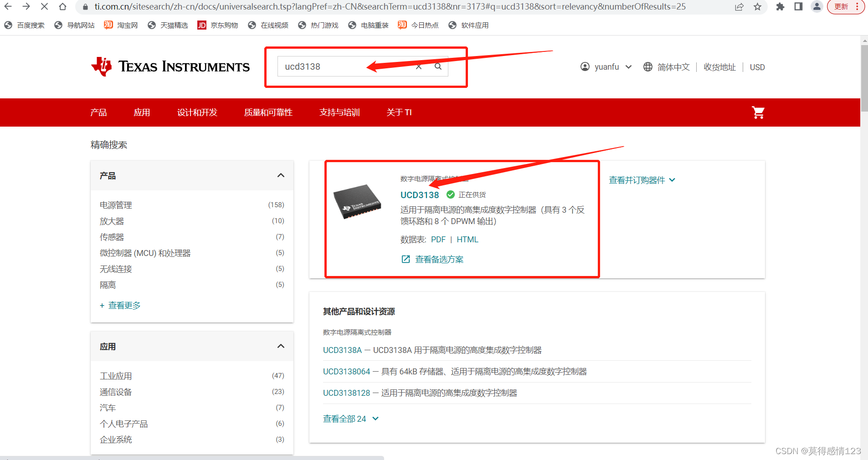Go forward with the browser forward arrow
Image resolution: width=868 pixels, height=460 pixels.
coord(26,6)
